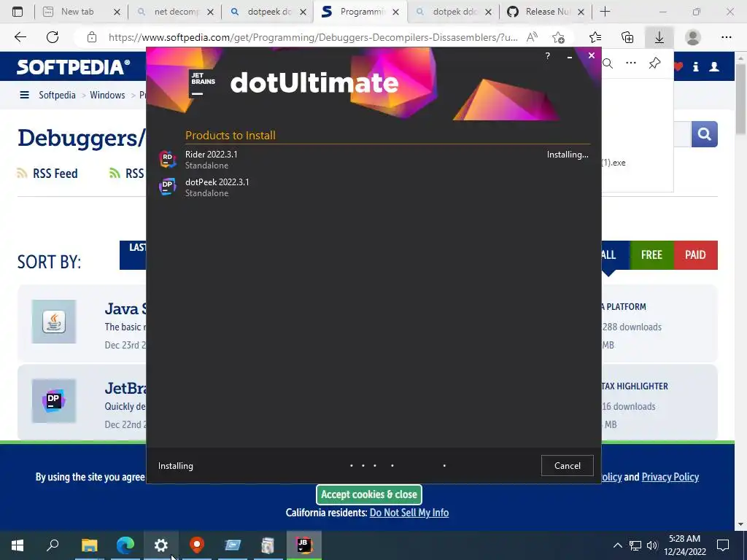This screenshot has height=560, width=747.
Task: Open the volume control
Action: pos(652,545)
